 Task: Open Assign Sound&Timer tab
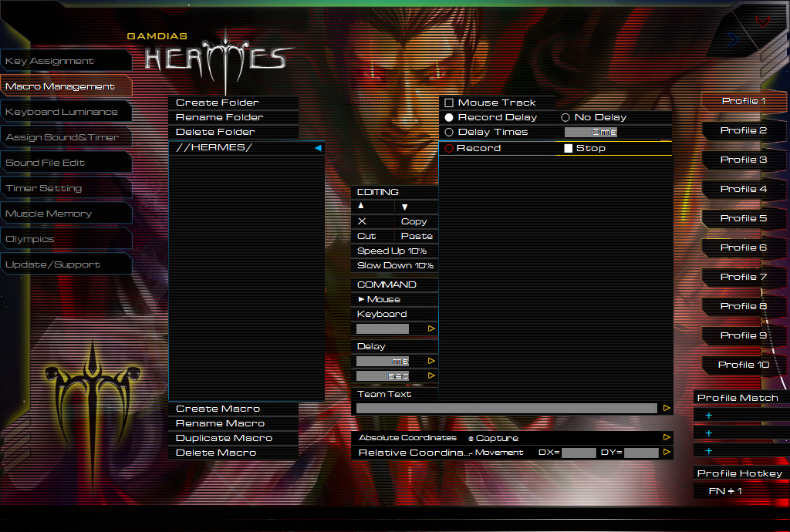(x=66, y=137)
